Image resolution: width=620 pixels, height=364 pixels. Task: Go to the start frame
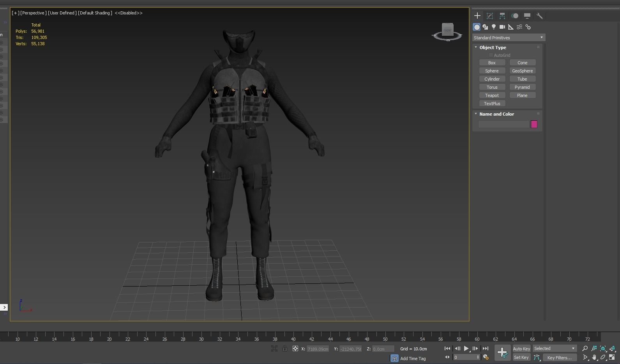[447, 348]
